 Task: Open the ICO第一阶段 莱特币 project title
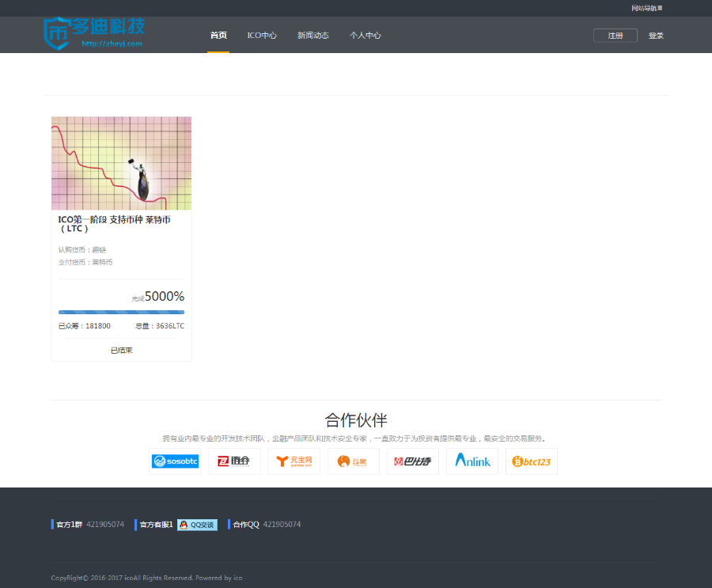coord(114,224)
